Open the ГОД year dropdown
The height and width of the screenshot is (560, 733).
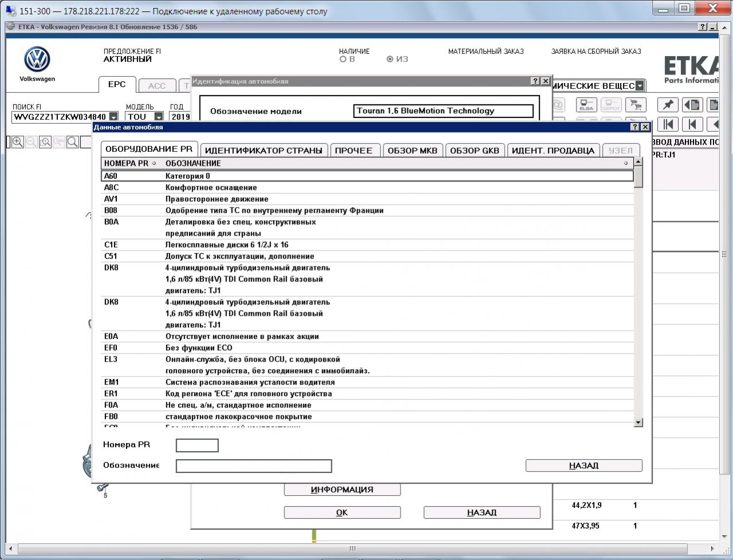(x=180, y=117)
